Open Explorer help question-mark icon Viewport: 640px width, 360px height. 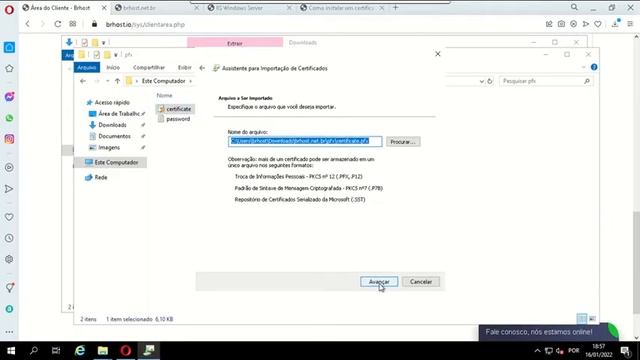coord(594,67)
